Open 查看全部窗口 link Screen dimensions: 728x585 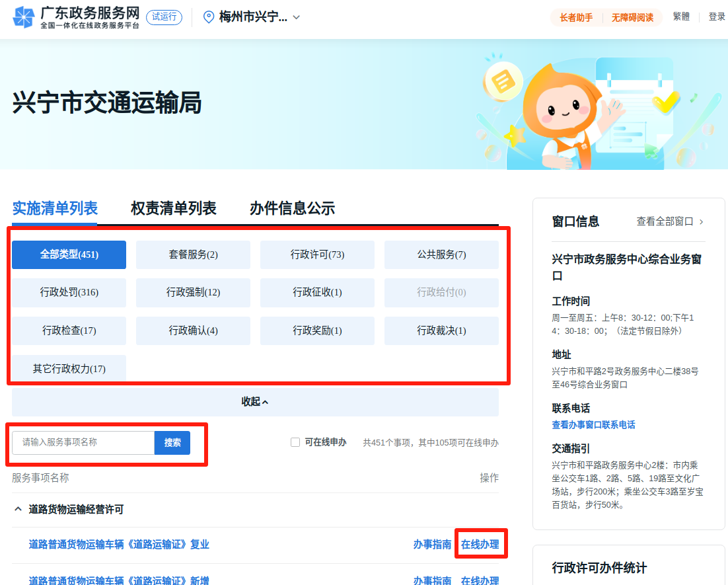670,221
